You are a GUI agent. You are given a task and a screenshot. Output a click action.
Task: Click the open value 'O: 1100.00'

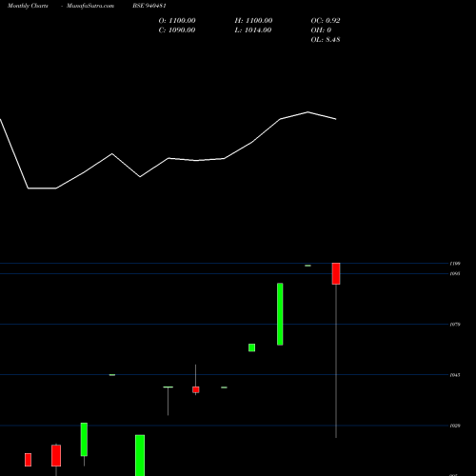click(177, 21)
